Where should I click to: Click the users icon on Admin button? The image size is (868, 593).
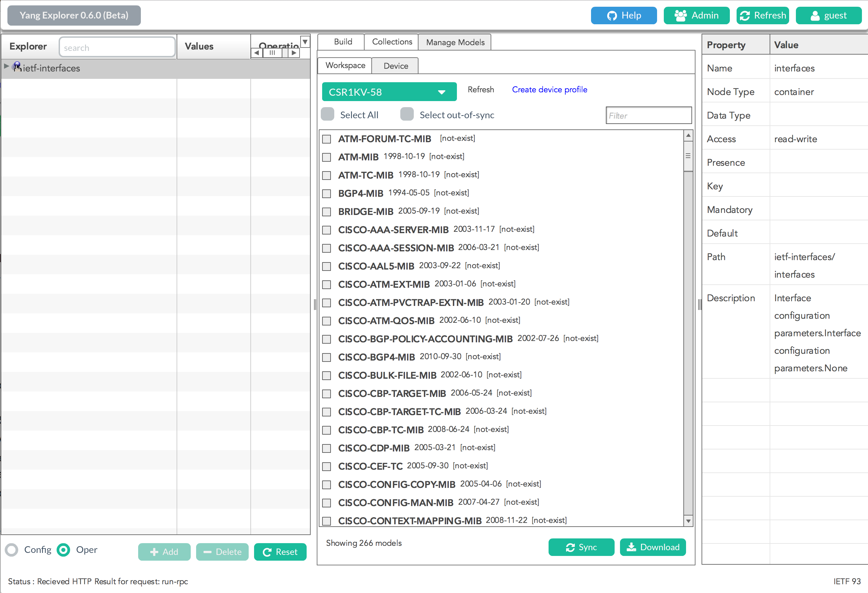click(681, 16)
